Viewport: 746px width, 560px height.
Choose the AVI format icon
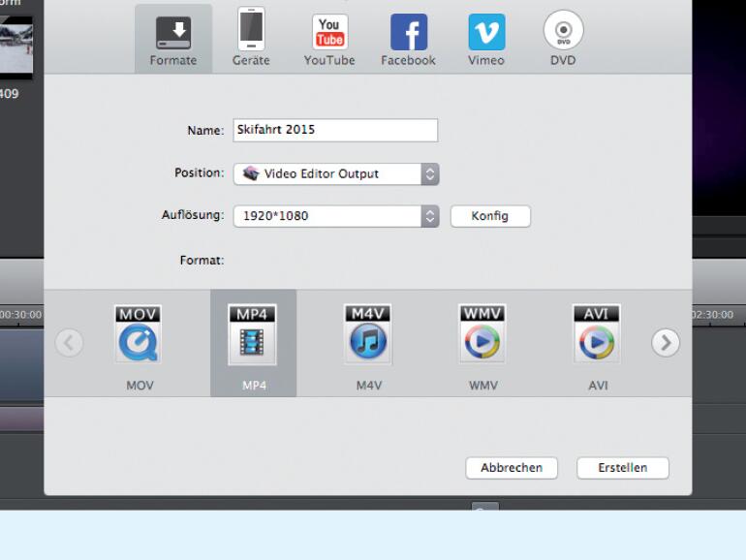pyautogui.click(x=597, y=334)
